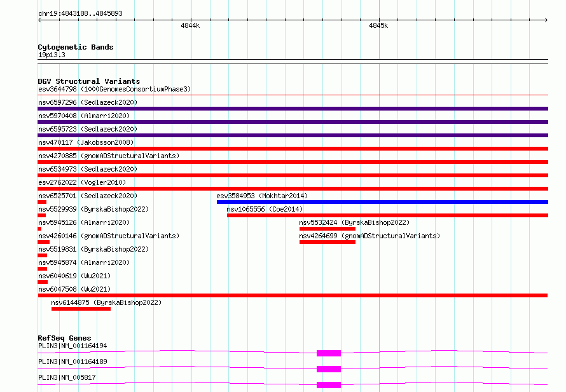Select red bar under nsv5532424
This screenshot has width=566, height=392.
[x=328, y=229]
